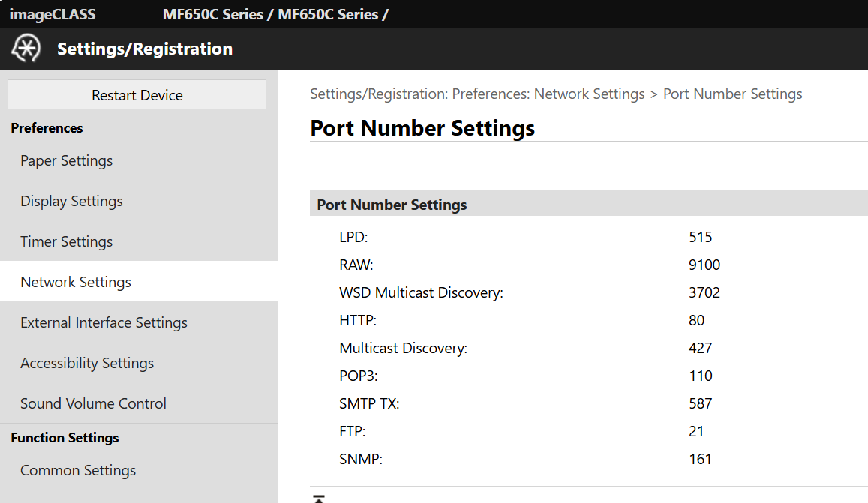Open External Interface Settings
The height and width of the screenshot is (503, 868).
click(104, 323)
